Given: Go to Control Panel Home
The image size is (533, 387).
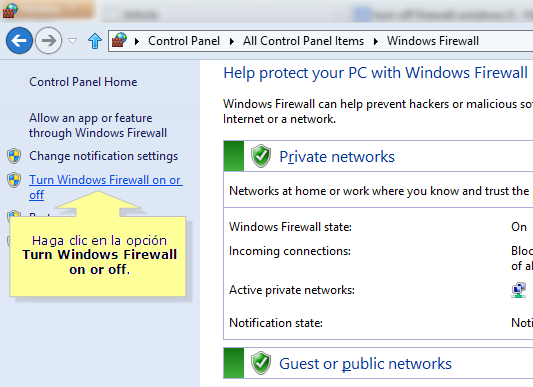Looking at the screenshot, I should point(83,82).
